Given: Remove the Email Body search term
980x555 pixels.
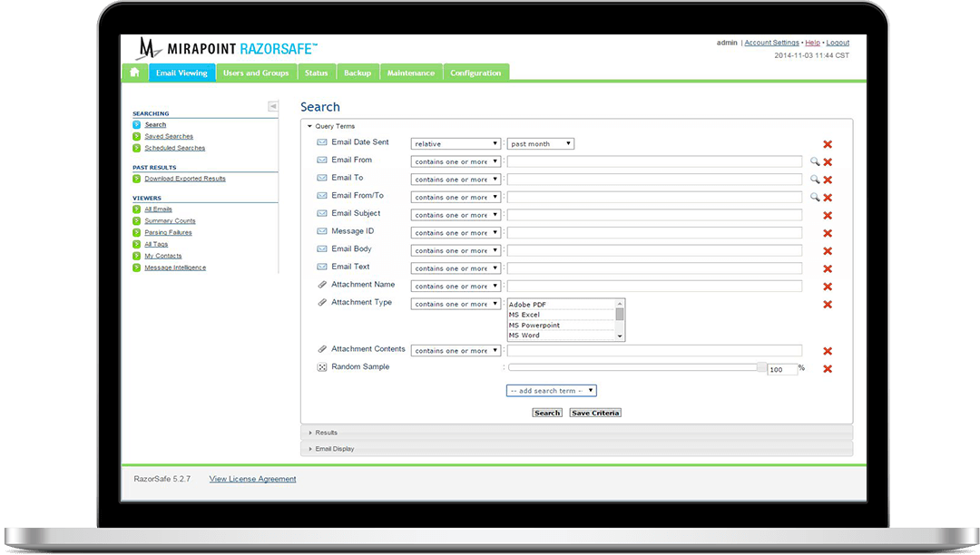Looking at the screenshot, I should click(x=828, y=251).
